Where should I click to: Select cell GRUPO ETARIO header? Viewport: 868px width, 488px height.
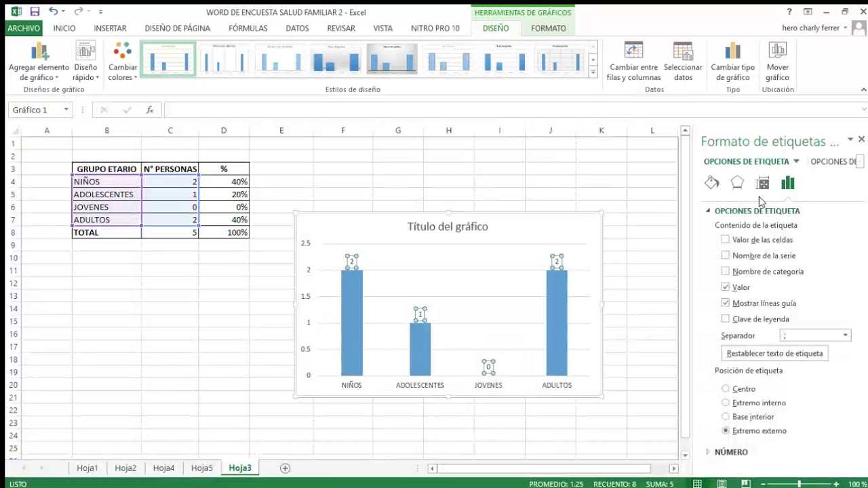[106, 169]
